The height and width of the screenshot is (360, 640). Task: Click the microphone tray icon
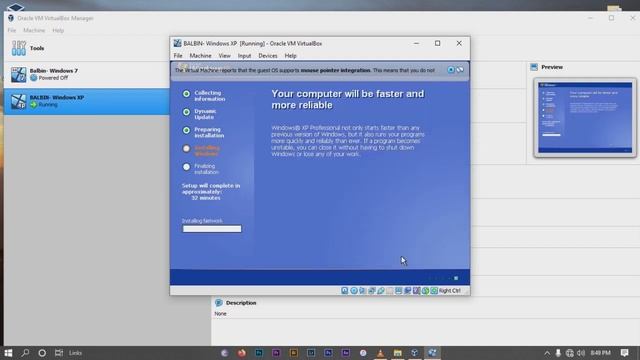(558, 353)
